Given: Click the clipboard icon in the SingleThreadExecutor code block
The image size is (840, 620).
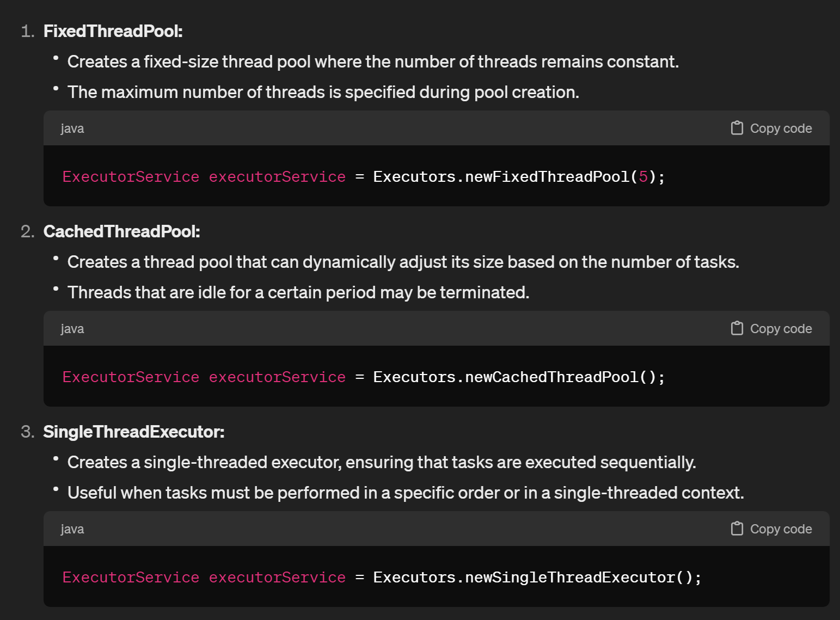Looking at the screenshot, I should tap(737, 529).
